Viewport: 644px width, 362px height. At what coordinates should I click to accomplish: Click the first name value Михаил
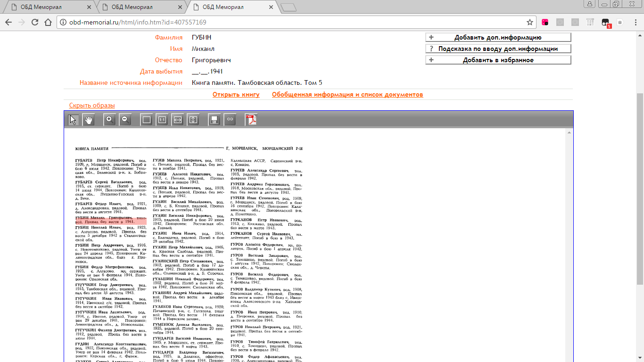point(203,49)
